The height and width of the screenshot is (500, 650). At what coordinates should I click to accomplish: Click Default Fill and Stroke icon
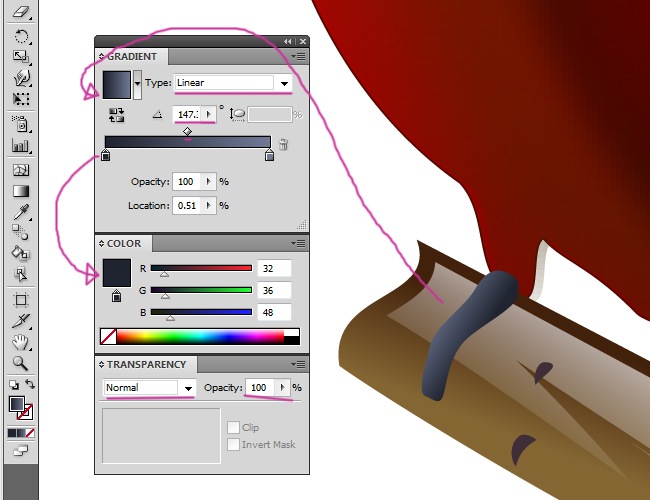pos(14,384)
